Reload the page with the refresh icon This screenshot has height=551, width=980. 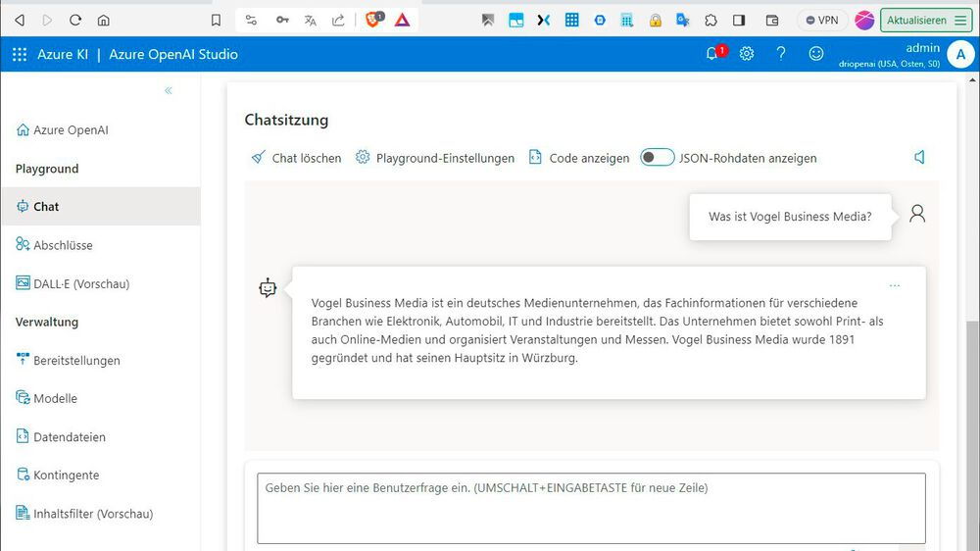coord(75,20)
